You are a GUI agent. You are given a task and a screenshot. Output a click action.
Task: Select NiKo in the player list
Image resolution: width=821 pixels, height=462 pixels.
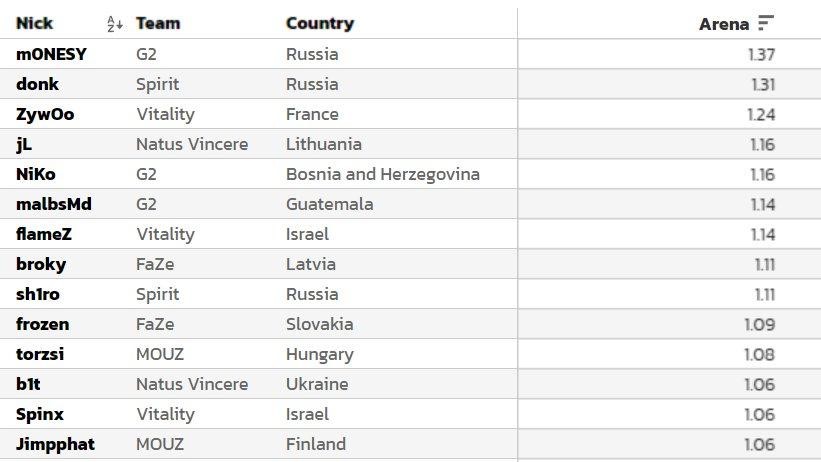[x=36, y=174]
